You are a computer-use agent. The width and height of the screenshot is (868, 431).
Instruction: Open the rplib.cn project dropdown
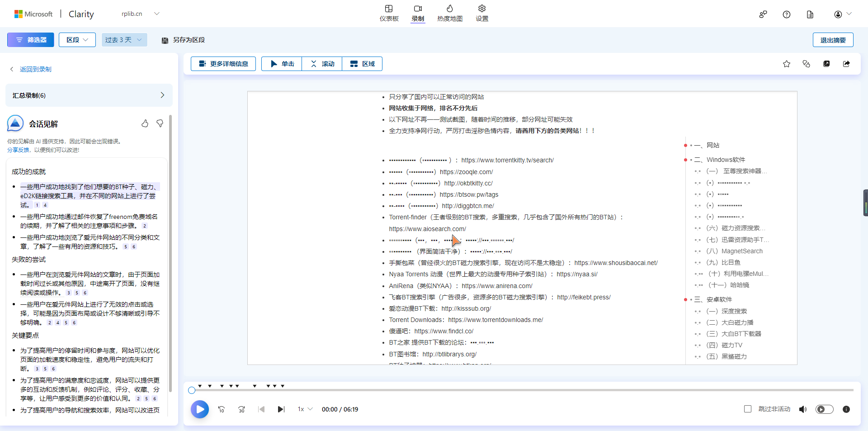pos(140,14)
